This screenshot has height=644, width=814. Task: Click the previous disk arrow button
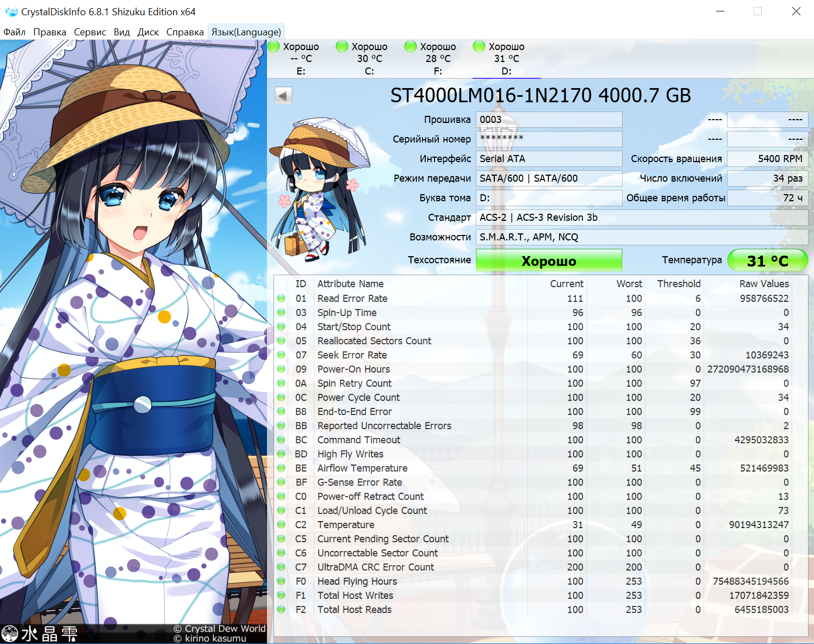[283, 96]
